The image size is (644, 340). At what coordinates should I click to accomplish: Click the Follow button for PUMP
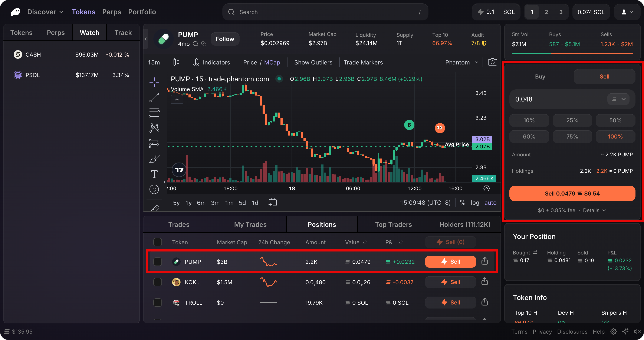pyautogui.click(x=225, y=39)
